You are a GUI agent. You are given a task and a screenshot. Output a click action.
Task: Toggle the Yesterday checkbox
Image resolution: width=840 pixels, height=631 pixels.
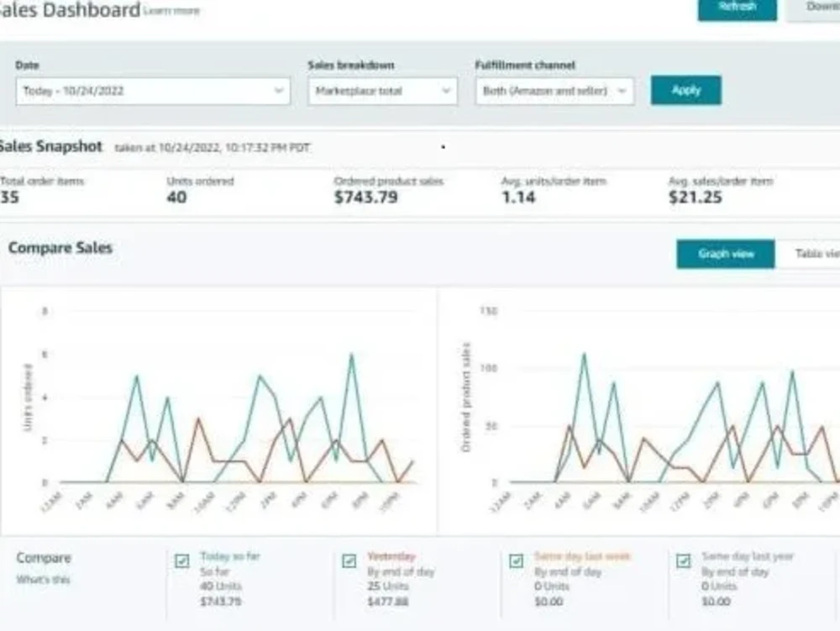coord(349,560)
